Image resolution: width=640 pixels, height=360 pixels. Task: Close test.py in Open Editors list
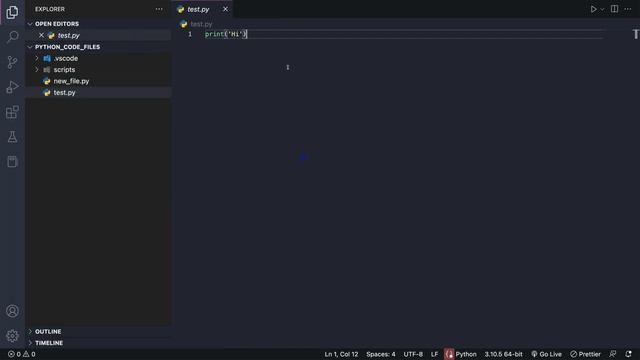[x=41, y=36]
